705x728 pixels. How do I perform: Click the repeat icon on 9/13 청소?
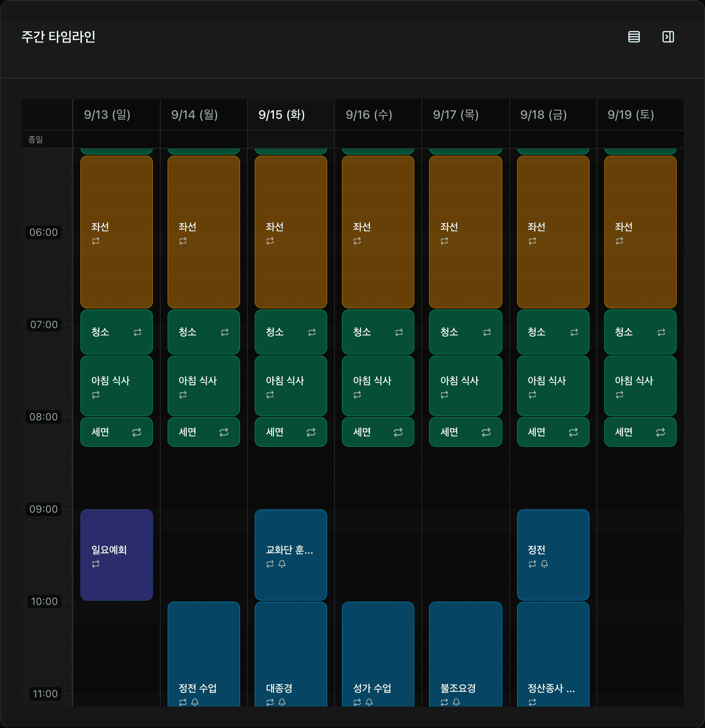(x=138, y=332)
